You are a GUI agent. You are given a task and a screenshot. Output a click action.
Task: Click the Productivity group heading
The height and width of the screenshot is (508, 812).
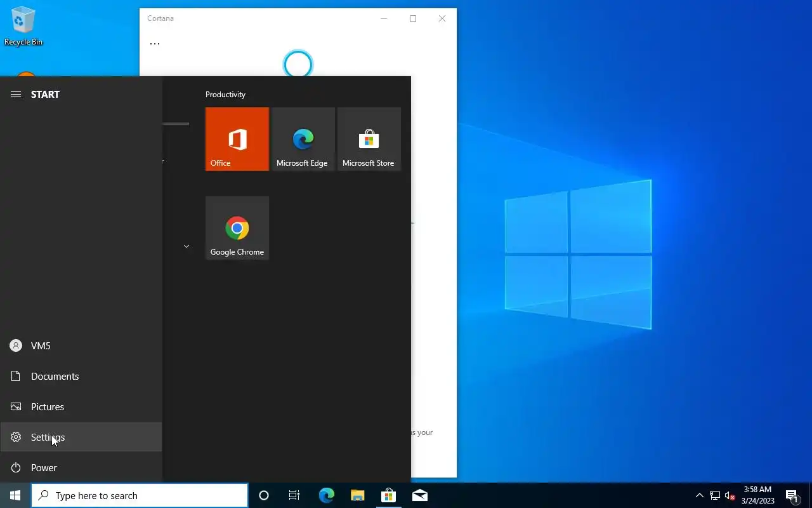point(225,94)
